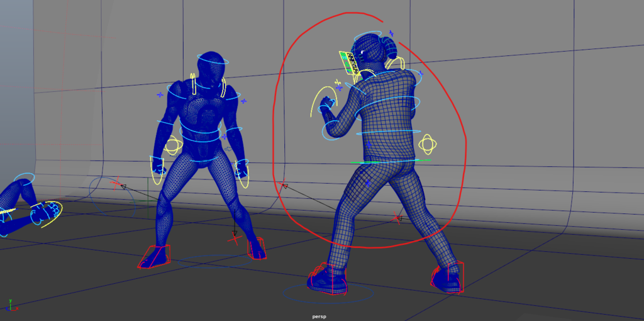Image resolution: width=644 pixels, height=321 pixels.
Task: Select the standing muscular character's head halo control
Action: [213, 59]
